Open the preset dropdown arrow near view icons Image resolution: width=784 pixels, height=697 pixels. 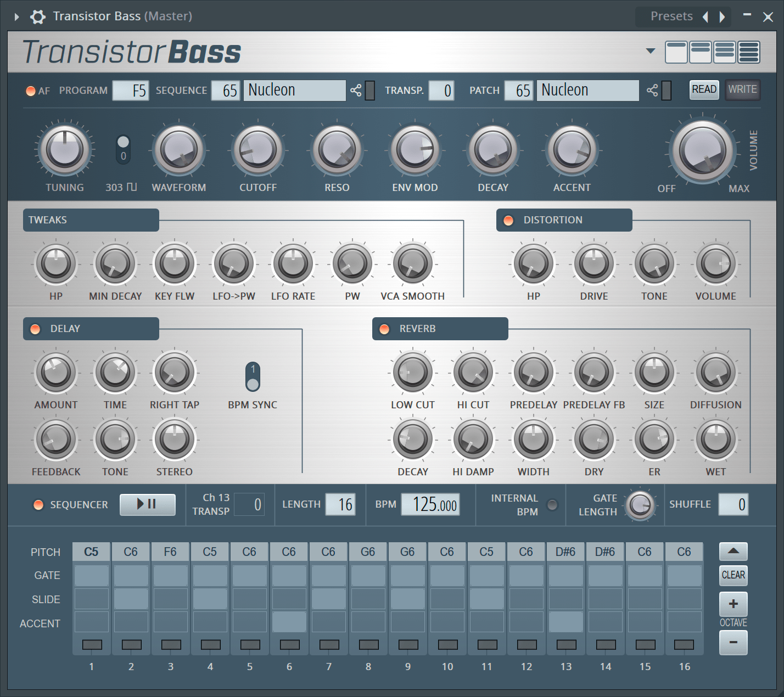tap(650, 51)
